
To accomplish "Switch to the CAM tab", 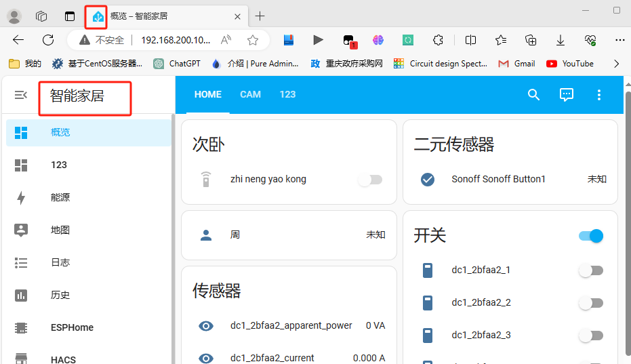I will click(250, 95).
